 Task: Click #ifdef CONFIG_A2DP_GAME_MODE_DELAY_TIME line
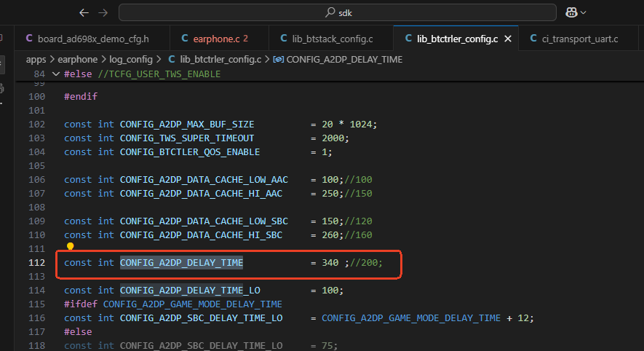click(173, 304)
